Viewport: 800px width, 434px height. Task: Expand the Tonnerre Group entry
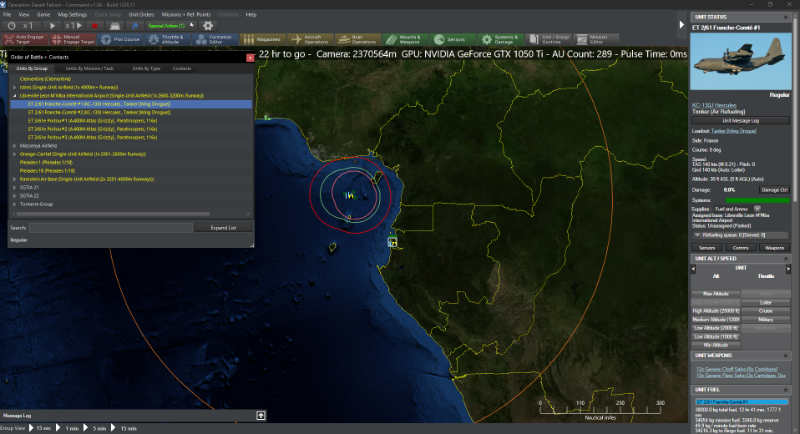(15, 204)
